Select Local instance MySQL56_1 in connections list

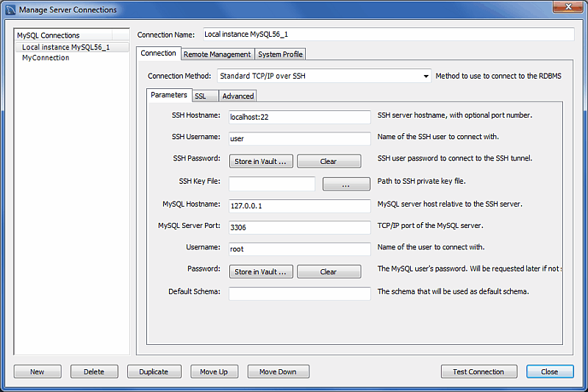coord(72,47)
